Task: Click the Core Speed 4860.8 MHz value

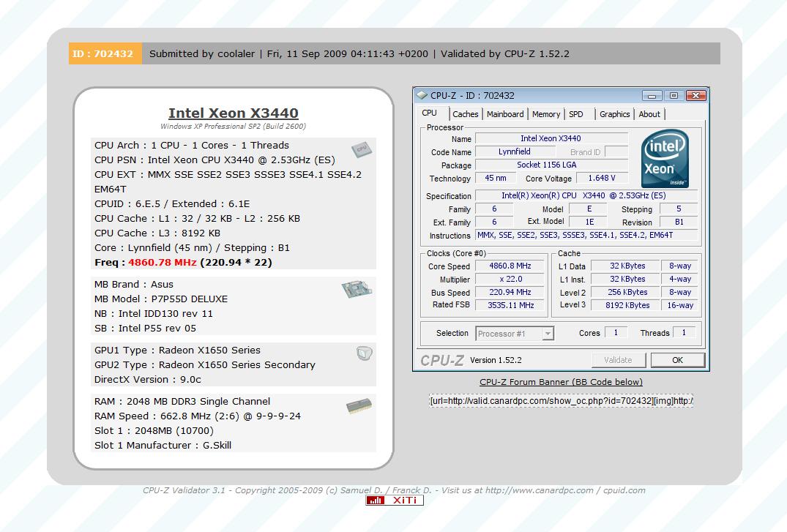Action: click(510, 266)
